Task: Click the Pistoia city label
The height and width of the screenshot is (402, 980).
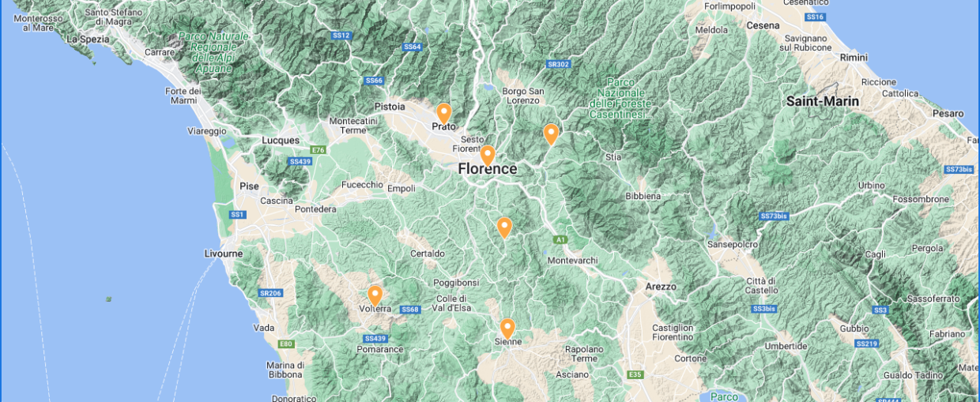Action: (390, 107)
